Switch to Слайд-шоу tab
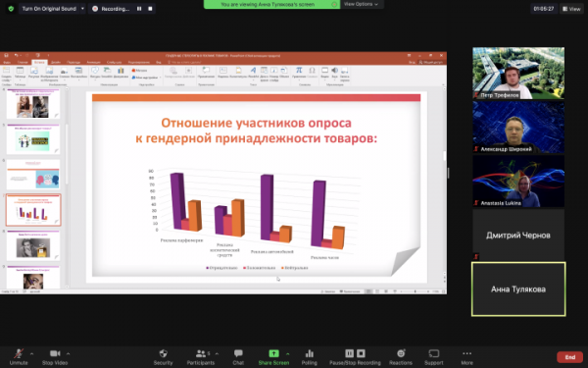Screen dimensions: 588x368 coord(114,63)
